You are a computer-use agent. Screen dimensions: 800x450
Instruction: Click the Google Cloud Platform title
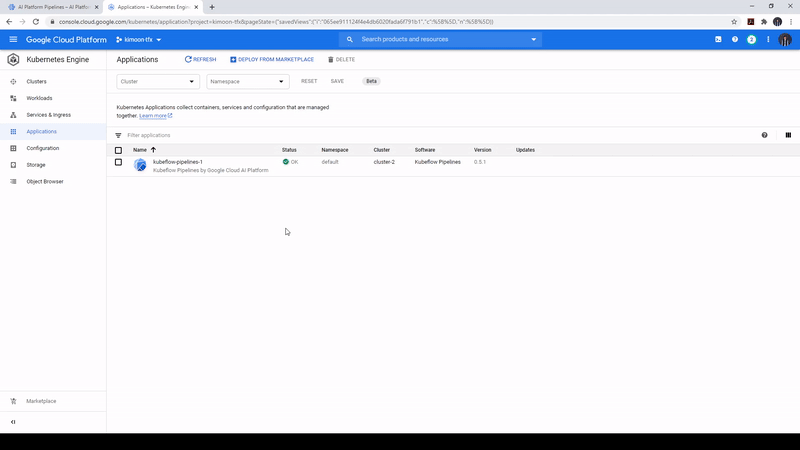[66, 40]
